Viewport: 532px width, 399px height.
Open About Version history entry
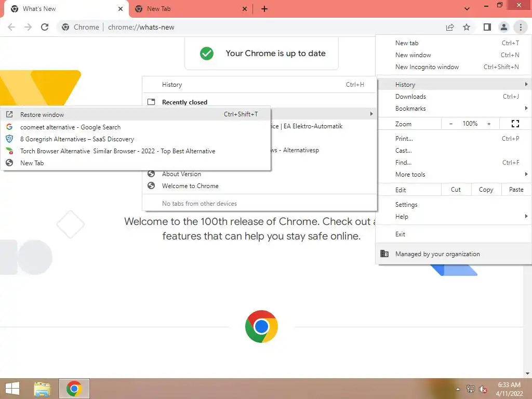(x=260, y=174)
